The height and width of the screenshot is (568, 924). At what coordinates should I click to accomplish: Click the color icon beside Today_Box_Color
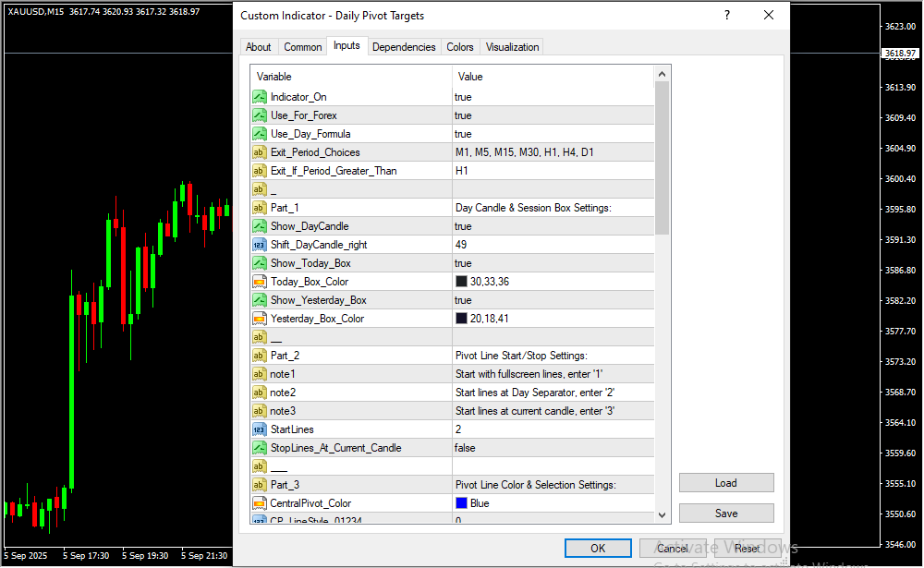[260, 282]
